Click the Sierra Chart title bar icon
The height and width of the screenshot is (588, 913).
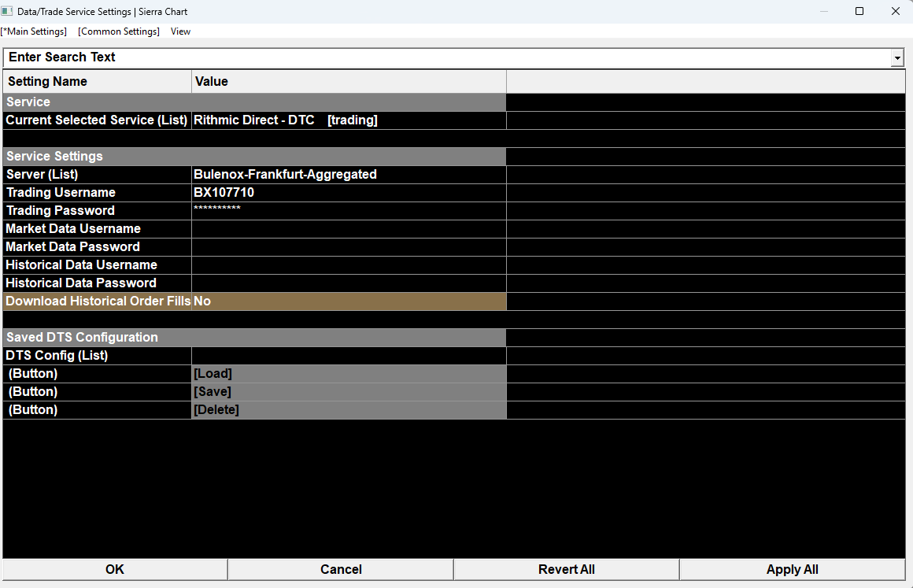click(x=7, y=11)
